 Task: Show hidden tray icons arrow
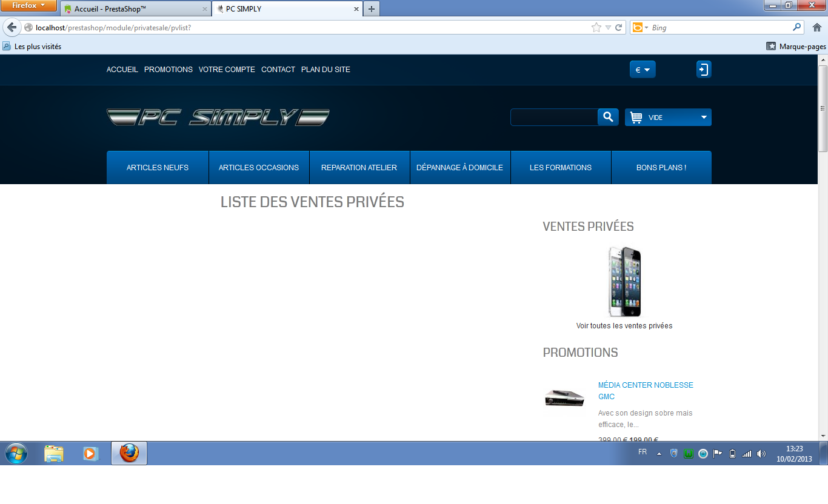pyautogui.click(x=659, y=454)
